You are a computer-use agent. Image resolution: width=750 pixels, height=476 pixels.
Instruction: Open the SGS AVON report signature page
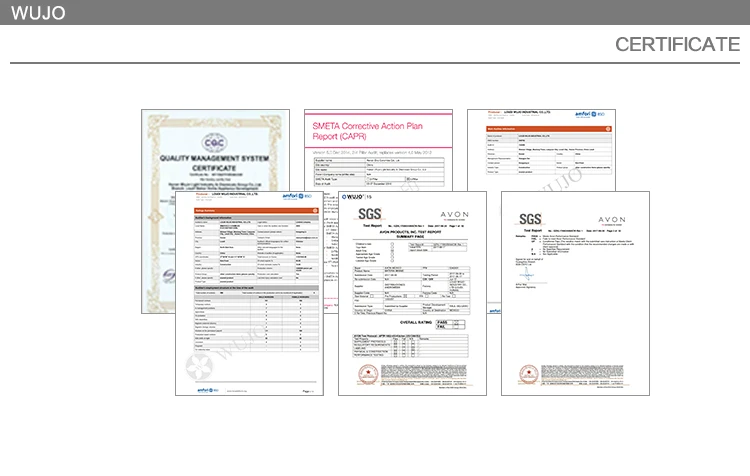575,293
